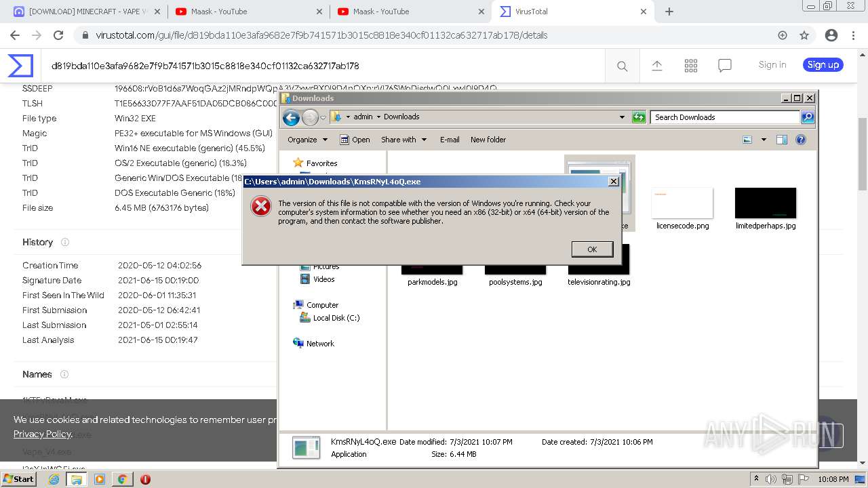Open the Share with menu
Screen dimensions: 868x488
click(403, 140)
